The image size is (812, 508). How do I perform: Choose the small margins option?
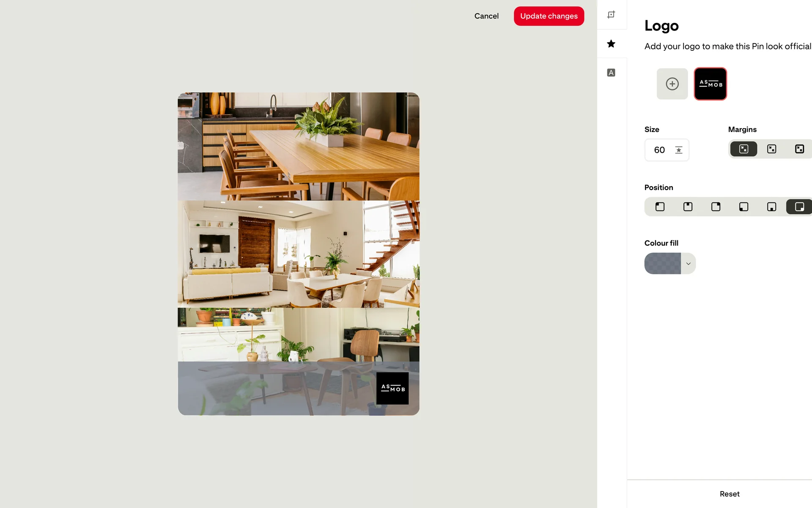[744, 149]
